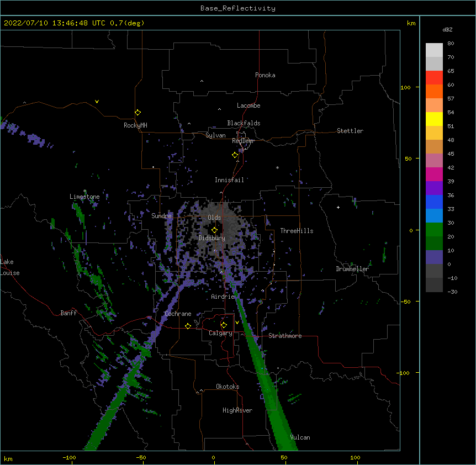Click the yellow station marker near RockyMH
476x465 pixels.
tap(138, 112)
